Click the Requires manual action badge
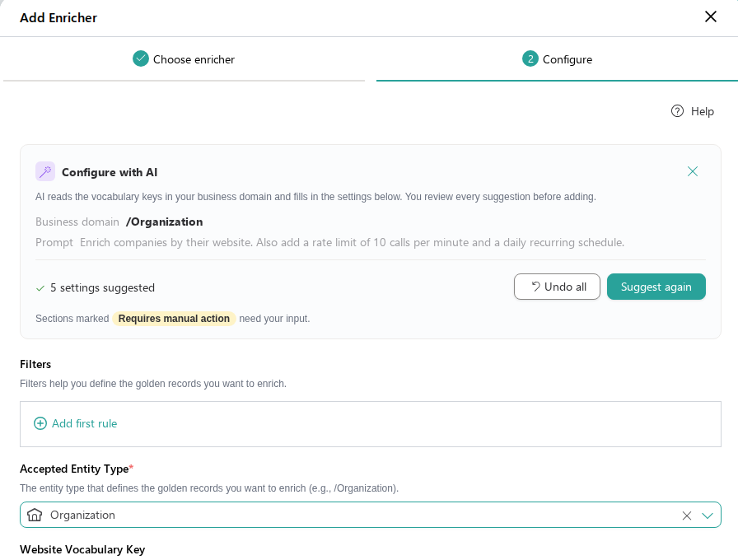Screen dimensions: 738x560 tap(174, 319)
